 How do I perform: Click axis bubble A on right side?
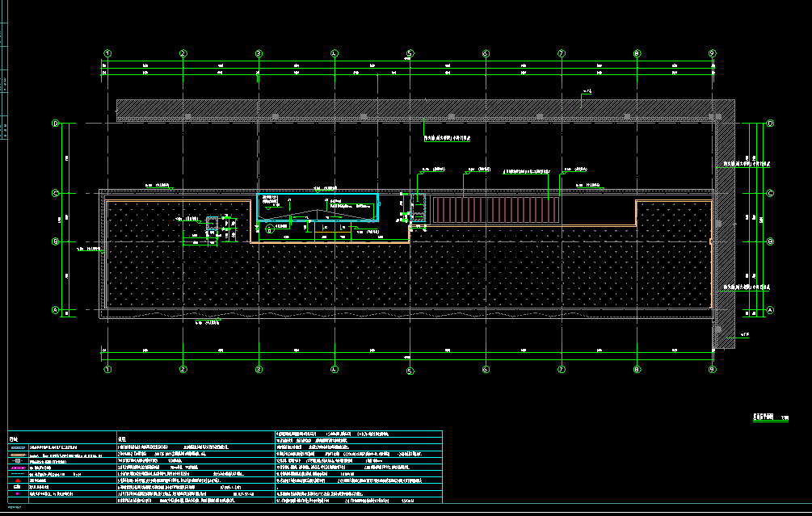pyautogui.click(x=770, y=310)
